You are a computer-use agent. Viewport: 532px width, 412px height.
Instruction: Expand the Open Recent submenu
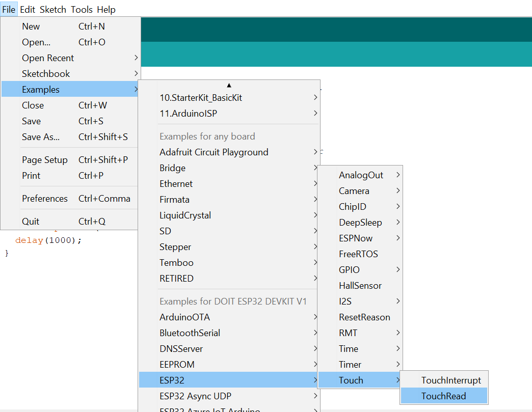click(70, 58)
